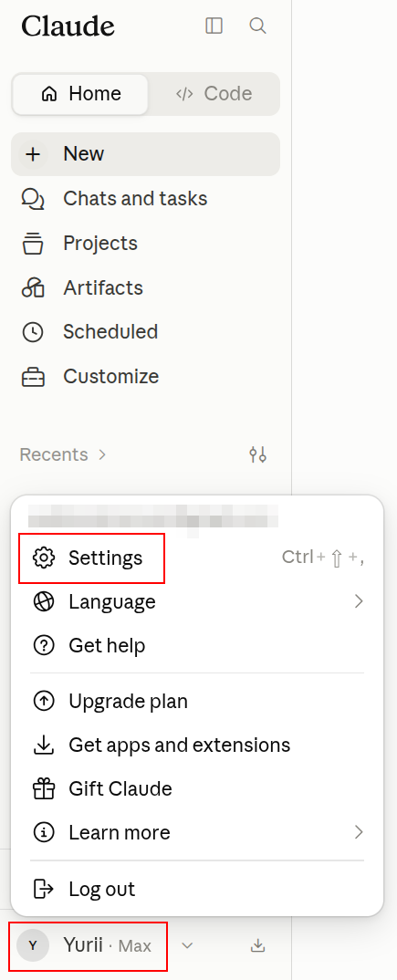
Task: Switch to the Home mode toggle
Action: (x=80, y=94)
